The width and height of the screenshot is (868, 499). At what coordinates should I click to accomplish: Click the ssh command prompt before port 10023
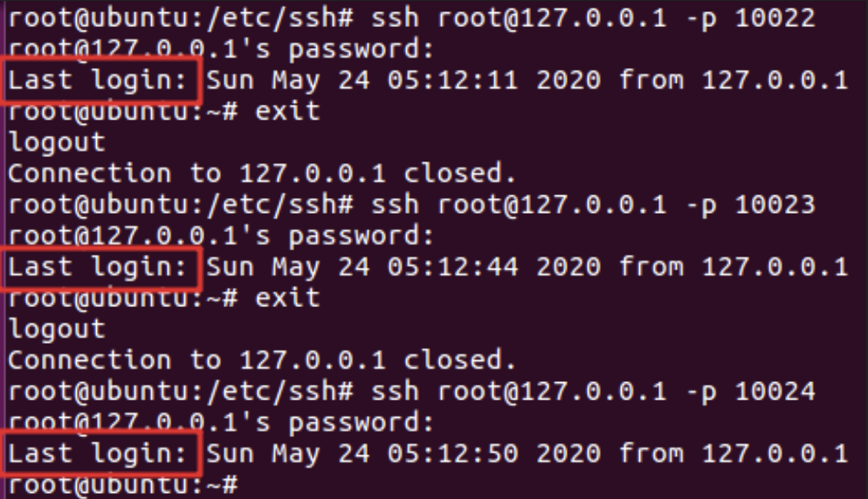tap(181, 205)
